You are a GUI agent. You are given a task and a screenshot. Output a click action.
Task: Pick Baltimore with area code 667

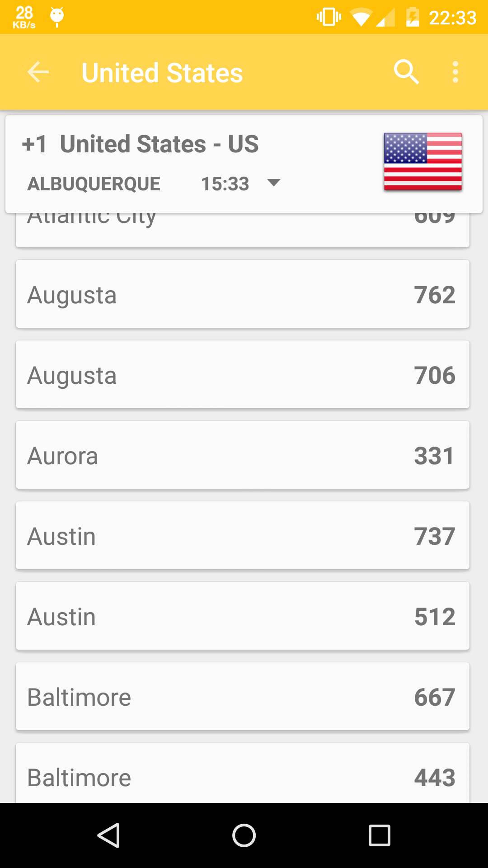point(243,696)
